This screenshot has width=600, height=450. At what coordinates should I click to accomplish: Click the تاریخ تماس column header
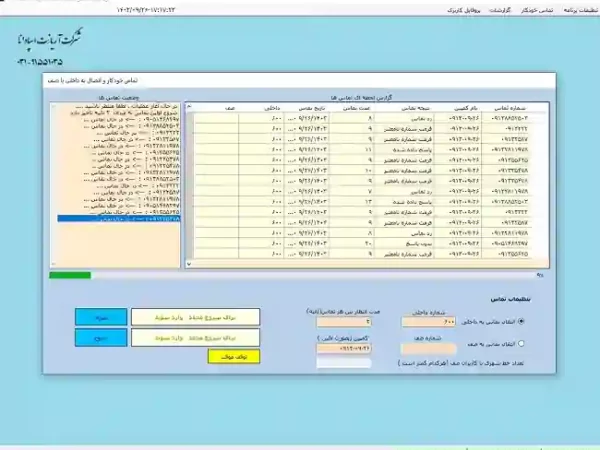pos(312,108)
